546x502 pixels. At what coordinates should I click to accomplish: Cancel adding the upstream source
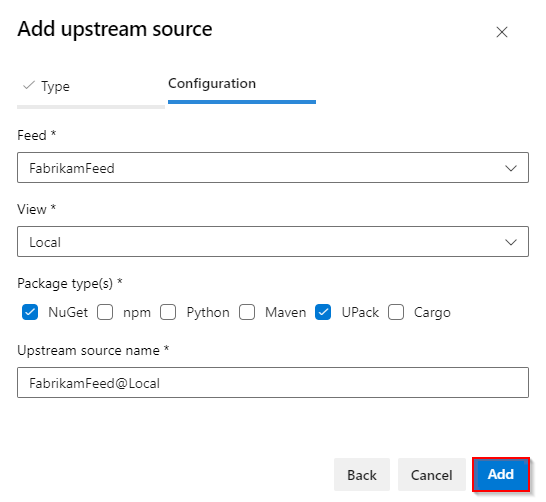click(432, 474)
